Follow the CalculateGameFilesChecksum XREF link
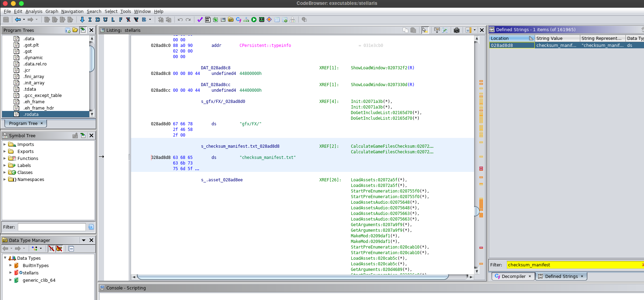Screen dimensions: 644x300 pos(392,146)
